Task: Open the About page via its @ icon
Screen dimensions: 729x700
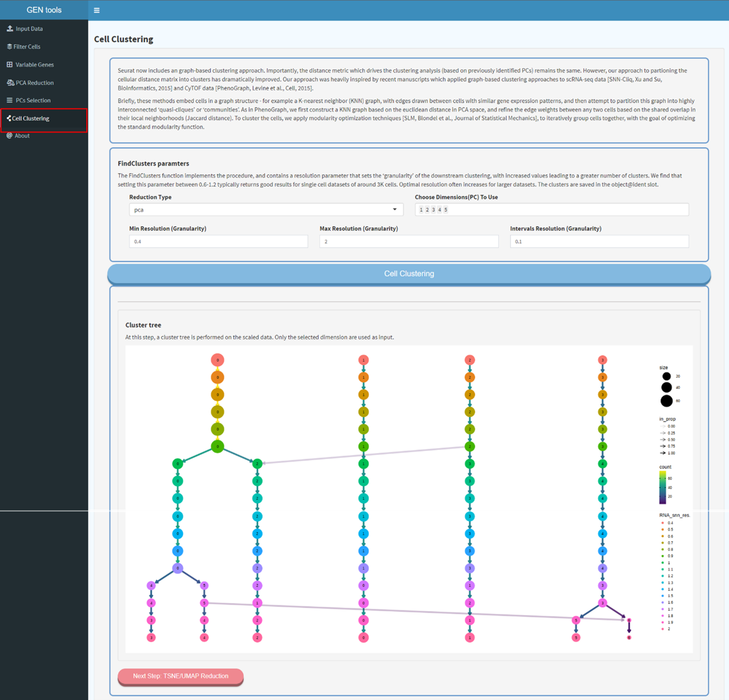Action: 9,135
